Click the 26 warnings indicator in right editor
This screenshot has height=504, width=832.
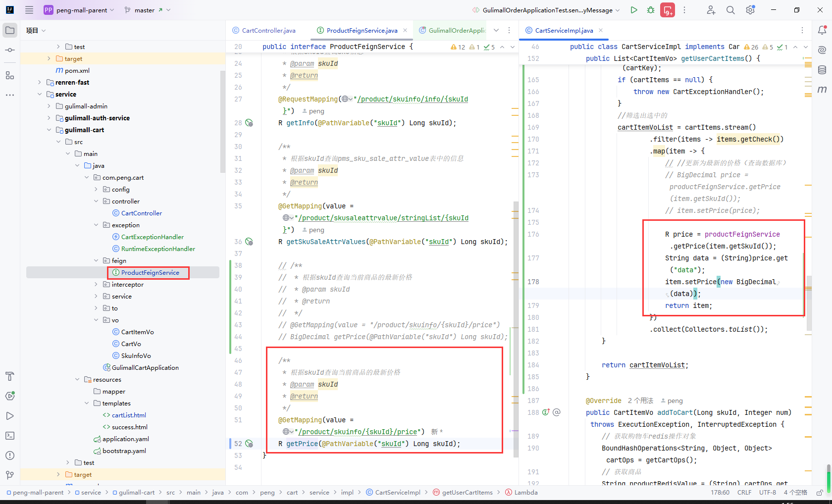[x=751, y=47]
